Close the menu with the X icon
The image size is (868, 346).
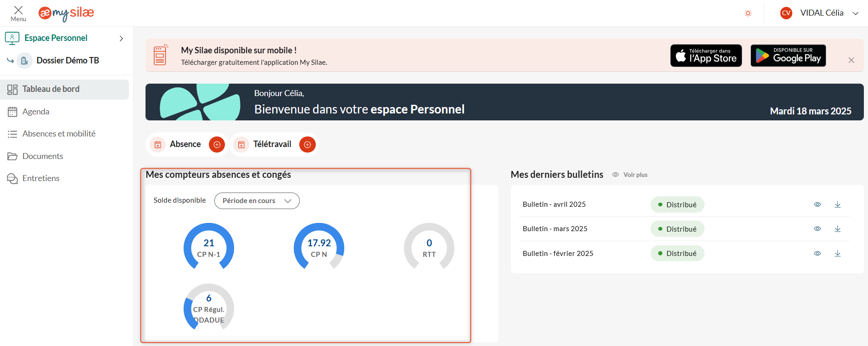tap(18, 11)
